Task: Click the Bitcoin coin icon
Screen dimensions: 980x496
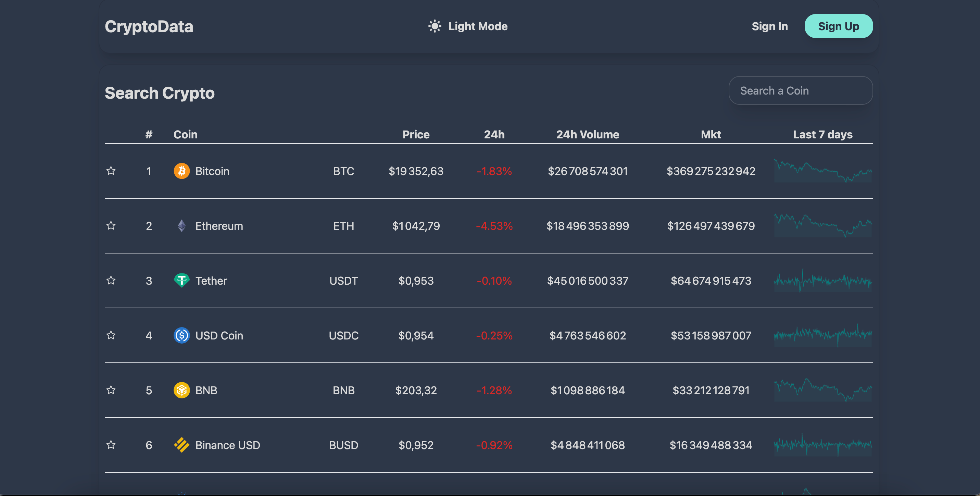Action: pyautogui.click(x=182, y=171)
